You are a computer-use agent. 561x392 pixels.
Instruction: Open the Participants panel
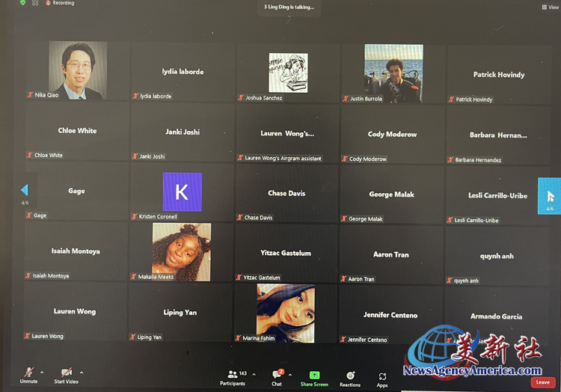[x=233, y=378]
